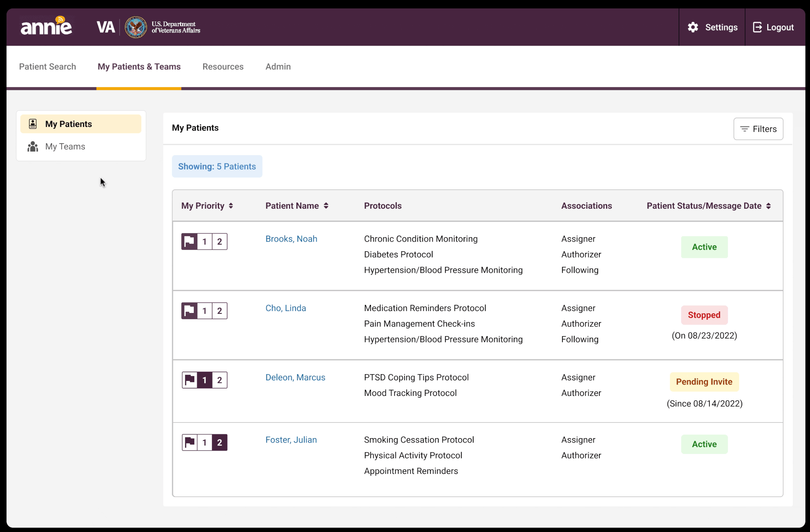Set priority 2 for Cho, Linda
810x532 pixels.
point(220,311)
